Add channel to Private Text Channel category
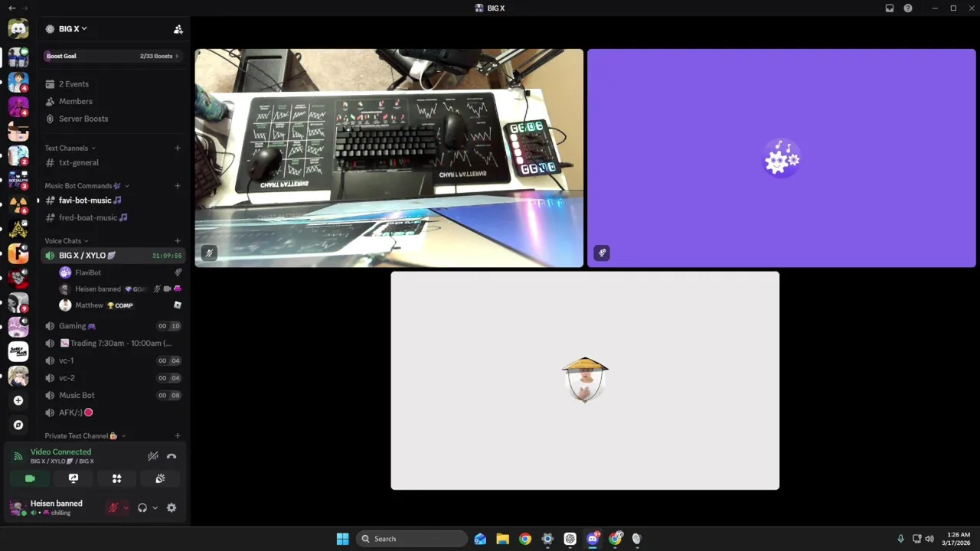 tap(178, 436)
